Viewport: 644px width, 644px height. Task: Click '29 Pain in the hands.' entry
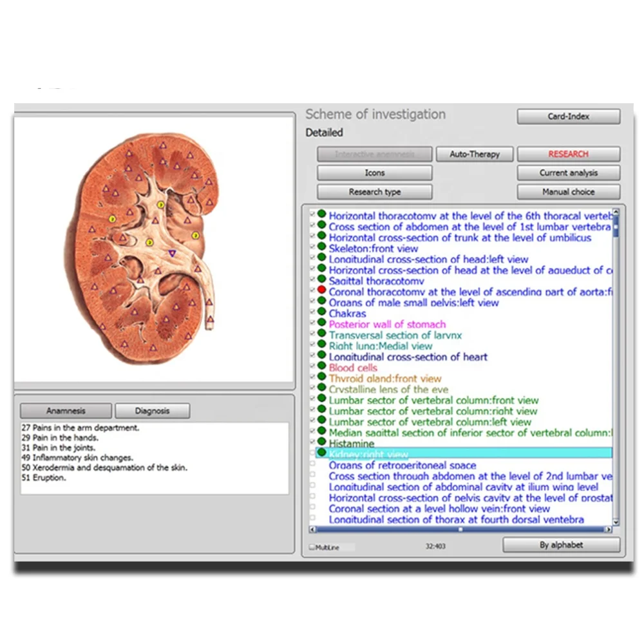coord(60,437)
